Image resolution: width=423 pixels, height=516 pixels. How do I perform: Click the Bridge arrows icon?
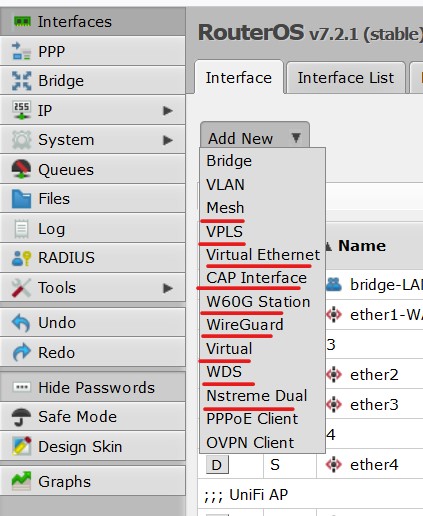(21, 81)
